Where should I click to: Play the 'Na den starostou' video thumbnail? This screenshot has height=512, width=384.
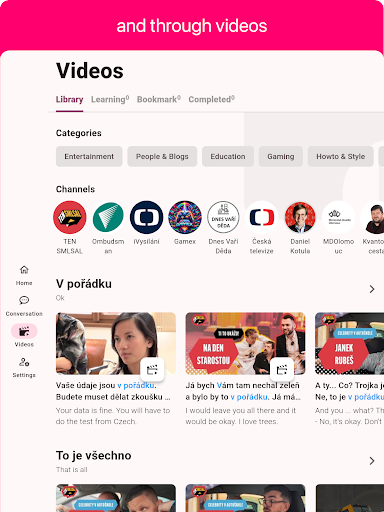(245, 343)
